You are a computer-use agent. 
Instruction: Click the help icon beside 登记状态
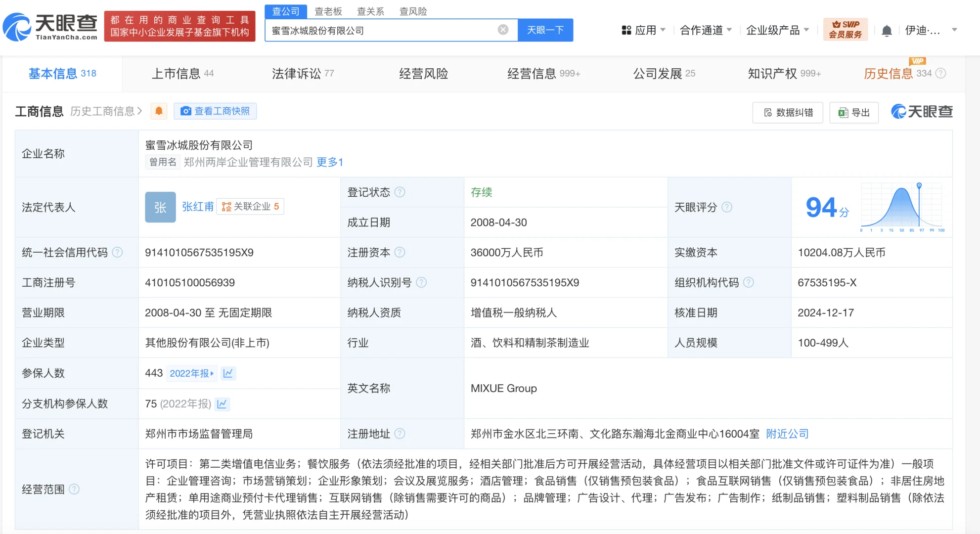400,192
